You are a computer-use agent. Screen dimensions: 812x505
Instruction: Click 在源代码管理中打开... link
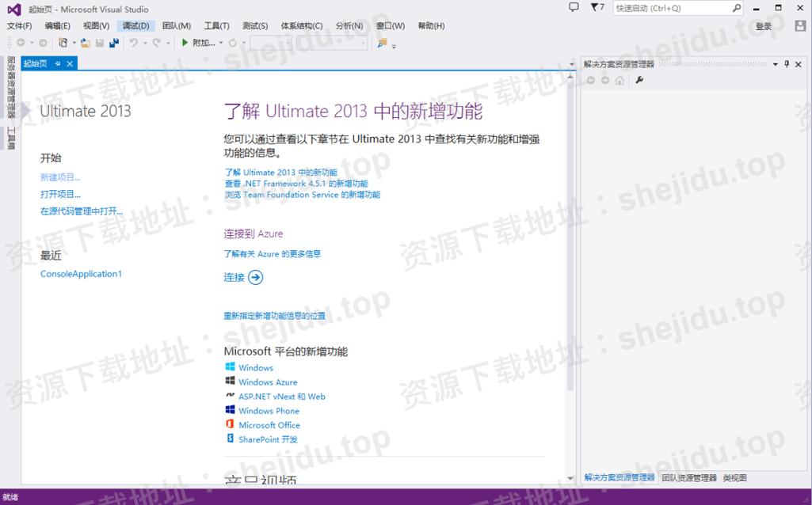82,211
